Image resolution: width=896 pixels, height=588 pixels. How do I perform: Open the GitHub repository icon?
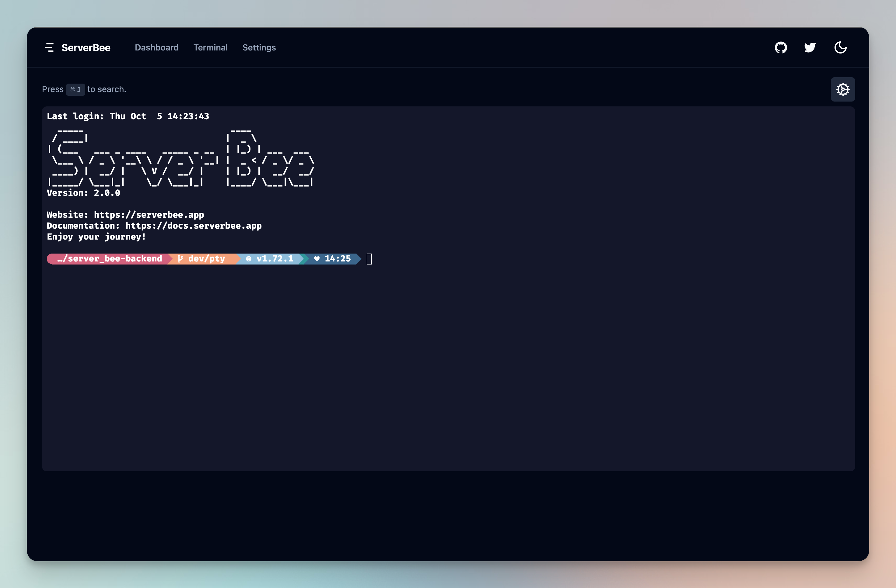(781, 48)
